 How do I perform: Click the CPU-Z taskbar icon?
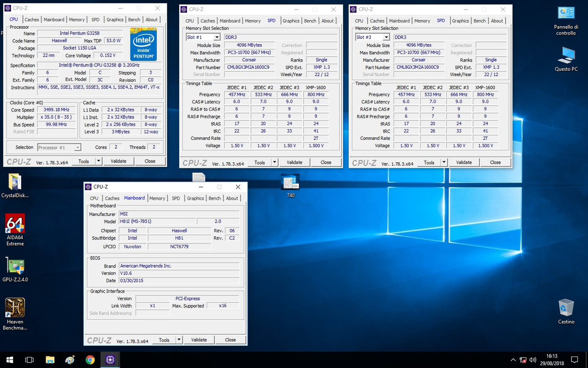click(x=110, y=360)
